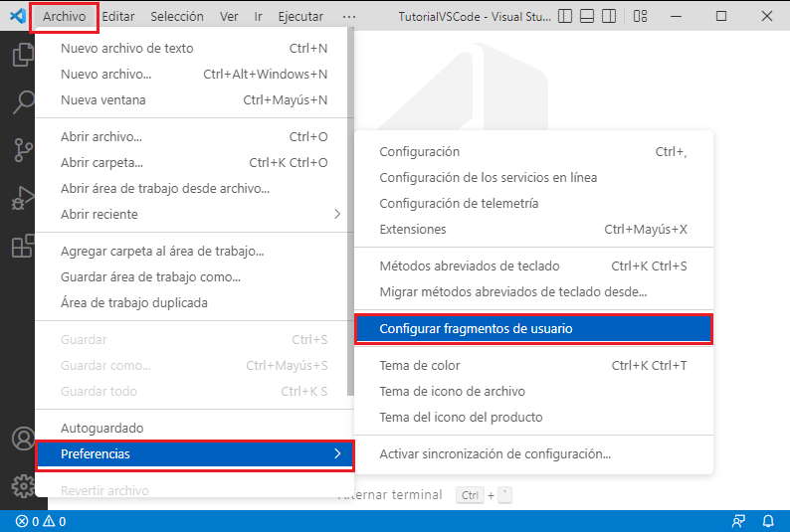Select Extensiones in Preferencias submenu
The height and width of the screenshot is (532, 790).
533,230
